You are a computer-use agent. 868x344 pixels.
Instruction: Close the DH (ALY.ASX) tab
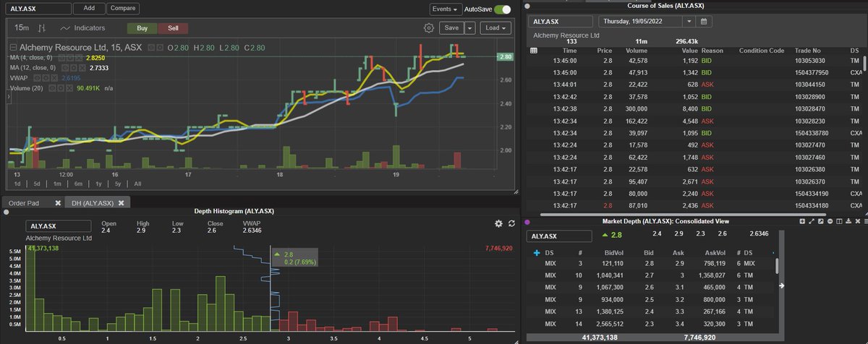pos(122,203)
